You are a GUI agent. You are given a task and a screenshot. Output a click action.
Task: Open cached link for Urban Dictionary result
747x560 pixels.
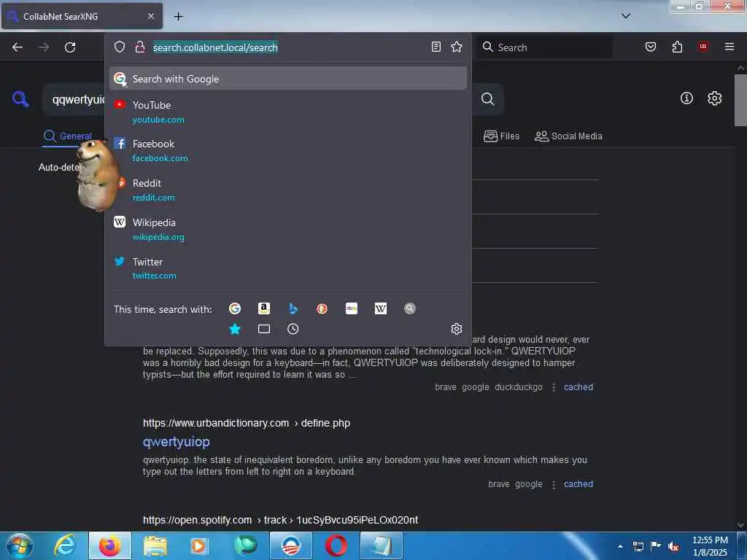point(578,484)
